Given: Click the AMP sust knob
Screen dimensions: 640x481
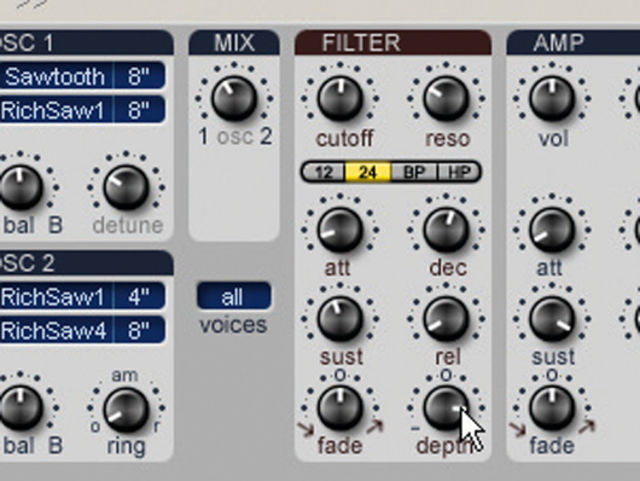Looking at the screenshot, I should [x=552, y=318].
